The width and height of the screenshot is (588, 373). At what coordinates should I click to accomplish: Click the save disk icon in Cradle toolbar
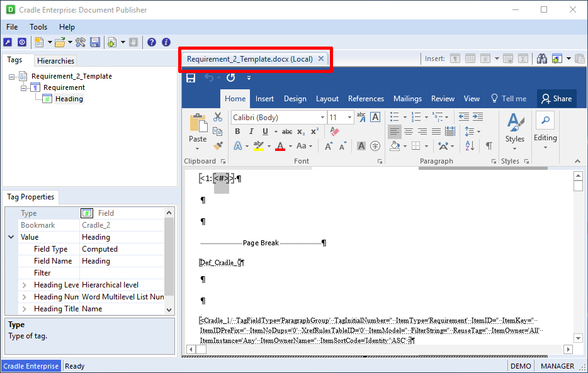[x=95, y=42]
